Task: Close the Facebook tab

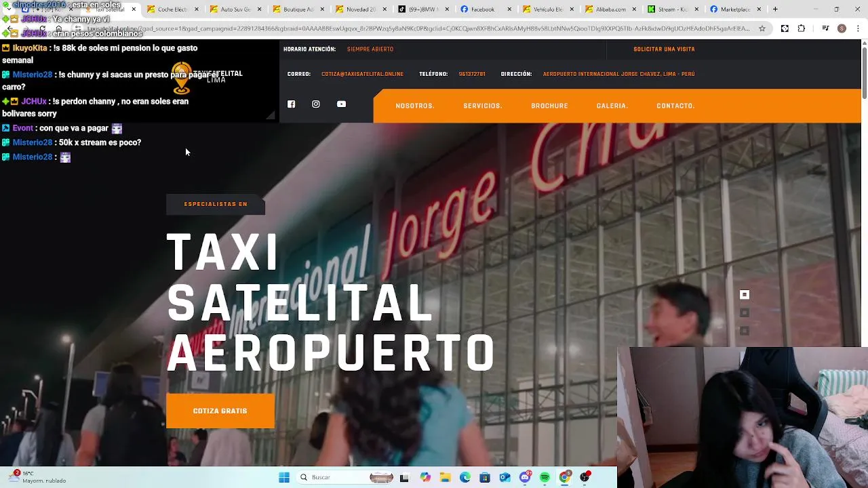Action: point(510,9)
